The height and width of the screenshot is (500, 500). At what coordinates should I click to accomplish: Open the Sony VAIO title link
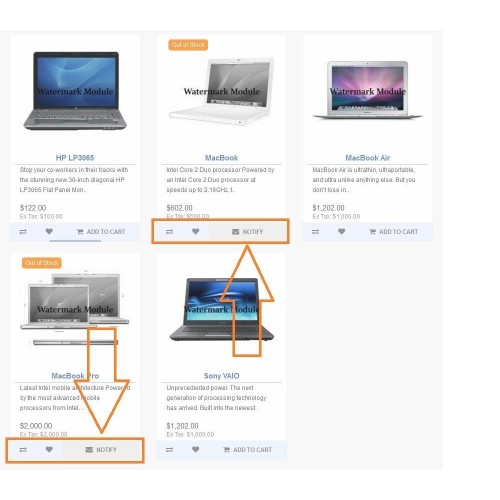[x=221, y=376]
